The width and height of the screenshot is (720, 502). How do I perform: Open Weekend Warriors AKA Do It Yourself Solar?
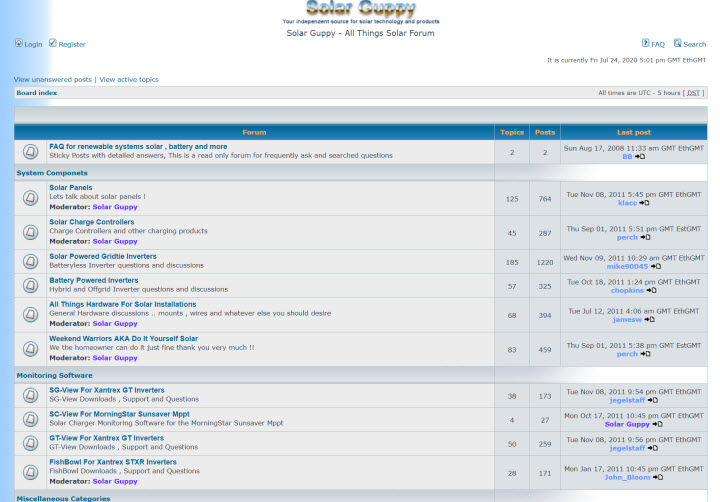tap(124, 338)
